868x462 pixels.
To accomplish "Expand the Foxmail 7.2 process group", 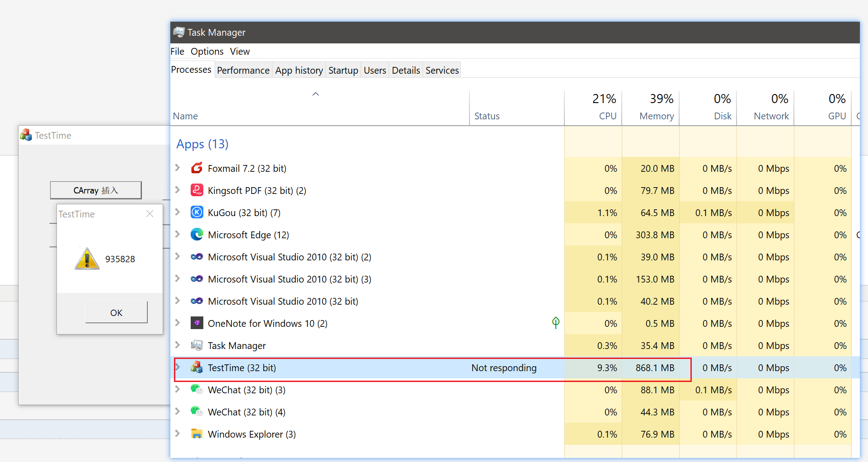I will point(178,168).
